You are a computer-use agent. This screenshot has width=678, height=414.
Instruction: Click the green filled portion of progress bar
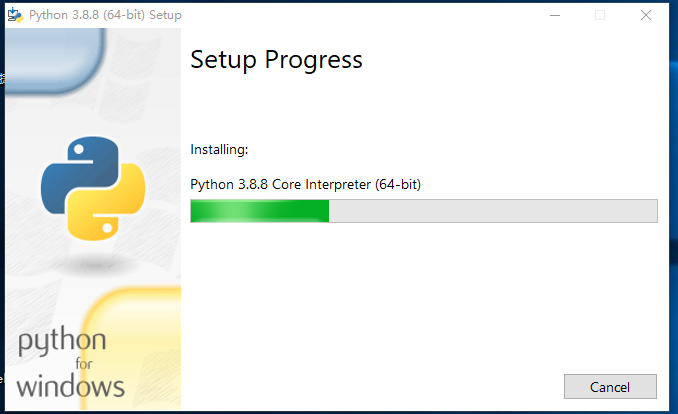300,210
